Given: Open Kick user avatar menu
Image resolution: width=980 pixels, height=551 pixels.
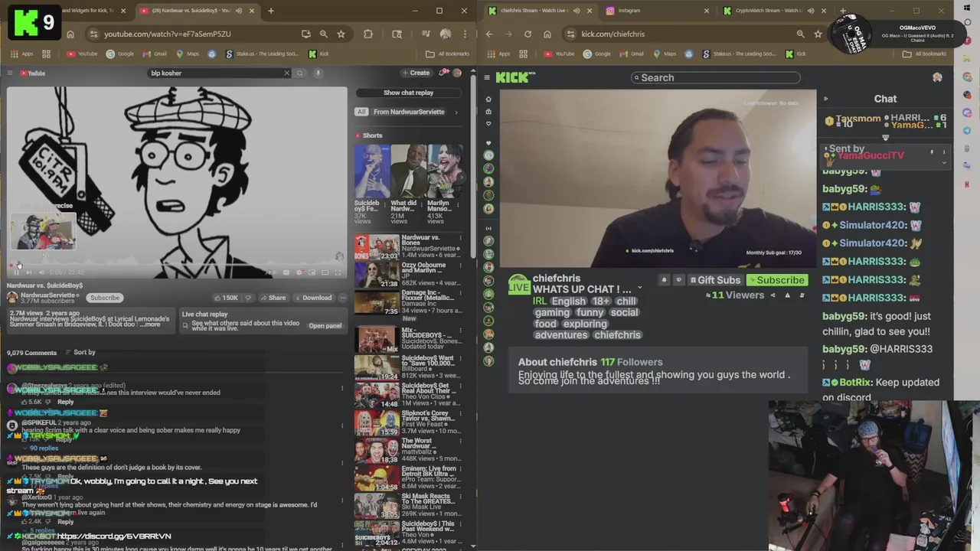Looking at the screenshot, I should (x=937, y=77).
